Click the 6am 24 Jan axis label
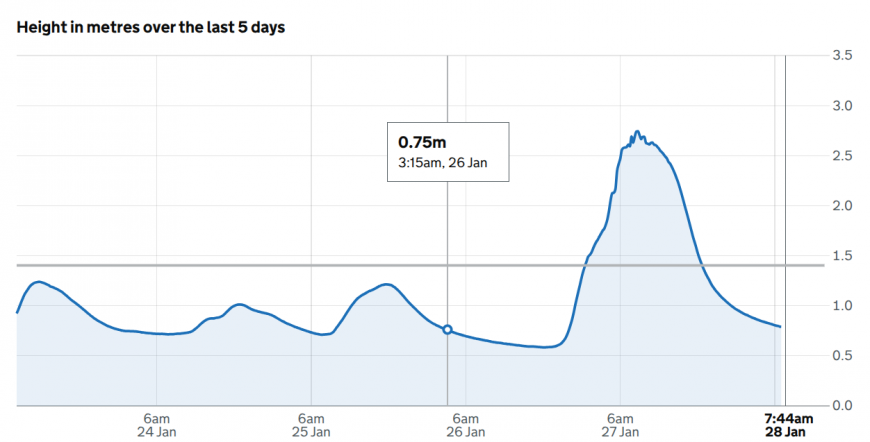The height and width of the screenshot is (442, 870). click(157, 425)
